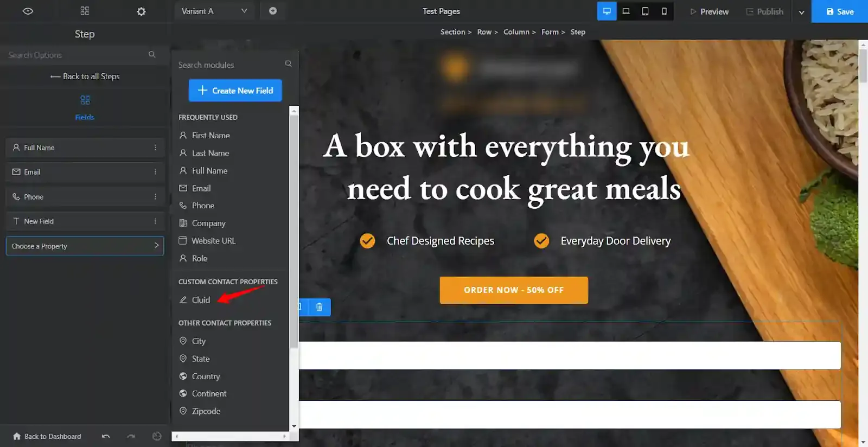
Task: Select the Phone field in Step list
Action: point(85,197)
